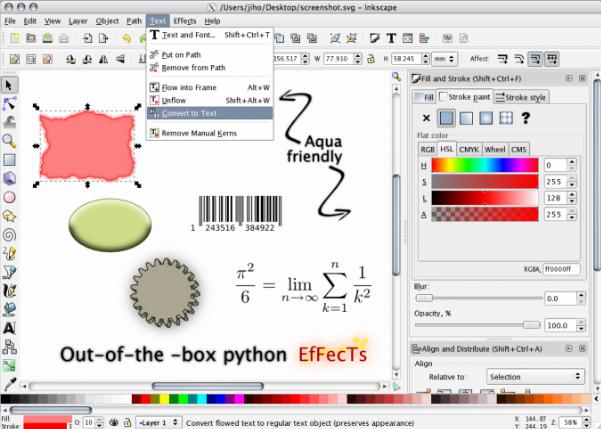Select the calligraphy tool
The height and width of the screenshot is (429, 601).
(9, 291)
